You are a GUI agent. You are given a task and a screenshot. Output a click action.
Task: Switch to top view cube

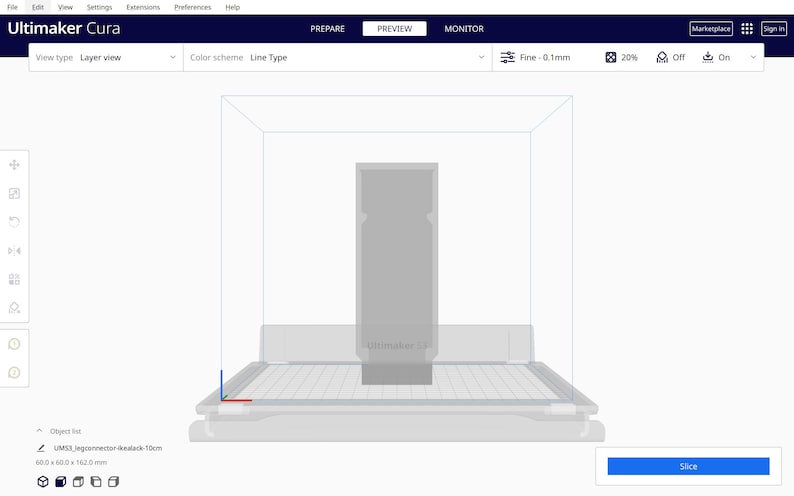pyautogui.click(x=78, y=481)
